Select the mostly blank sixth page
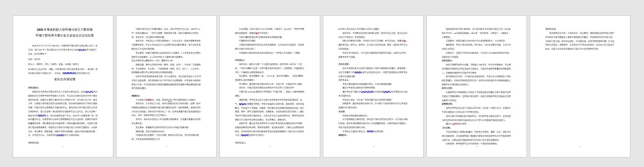Viewport: 644px width, 167px height. click(580, 87)
